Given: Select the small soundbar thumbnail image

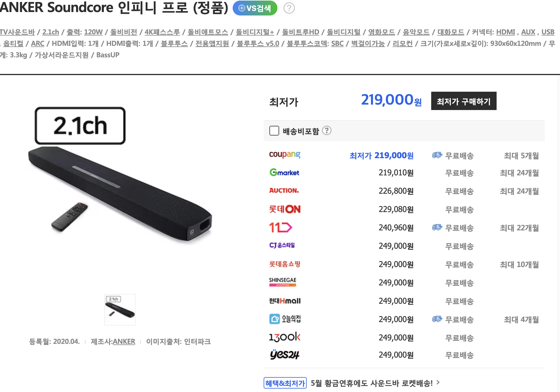Looking at the screenshot, I should pyautogui.click(x=120, y=310).
